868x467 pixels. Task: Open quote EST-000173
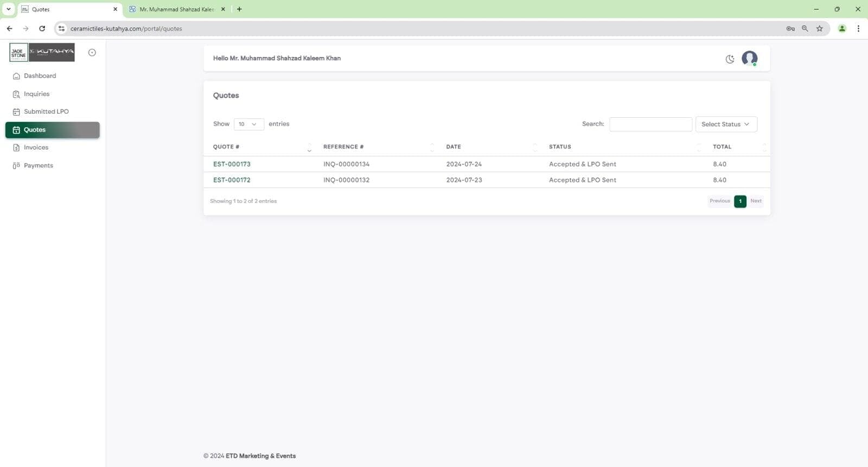tap(232, 164)
